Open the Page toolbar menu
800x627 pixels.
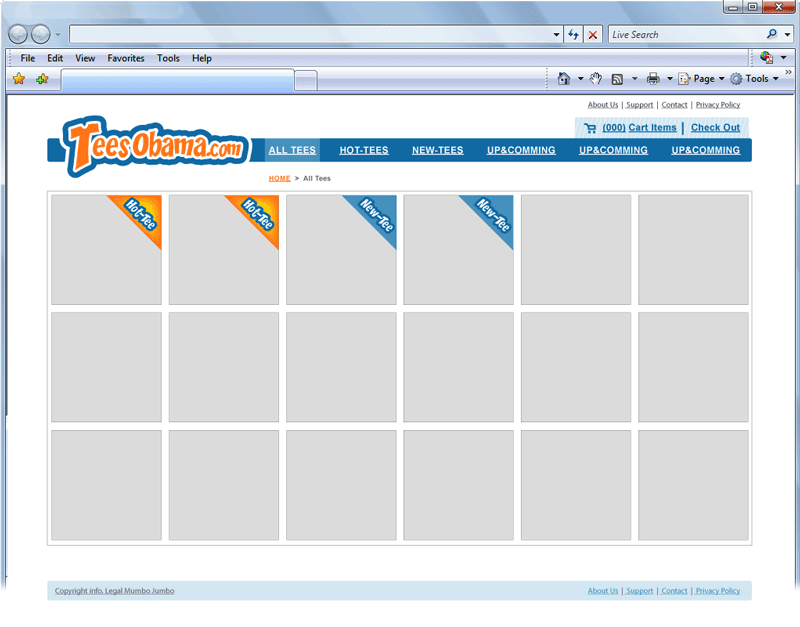[x=701, y=79]
